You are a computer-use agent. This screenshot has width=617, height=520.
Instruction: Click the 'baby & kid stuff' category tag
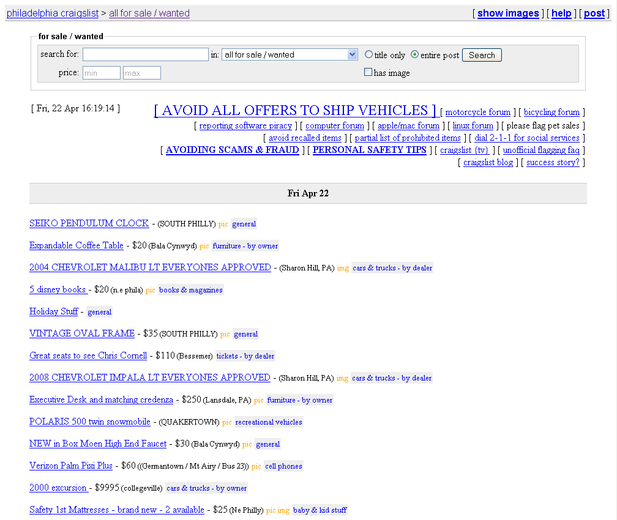pos(320,511)
